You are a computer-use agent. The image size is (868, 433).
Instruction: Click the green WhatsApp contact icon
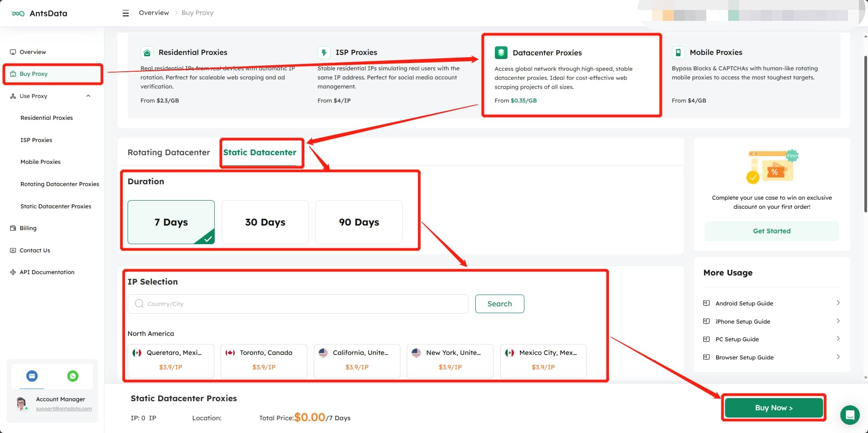[x=73, y=376]
